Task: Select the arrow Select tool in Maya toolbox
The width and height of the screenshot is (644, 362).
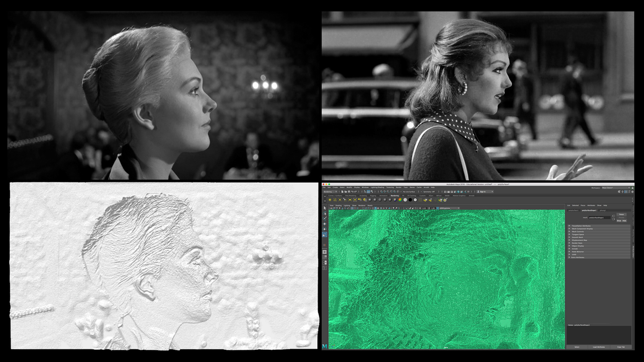Action: pyautogui.click(x=325, y=208)
